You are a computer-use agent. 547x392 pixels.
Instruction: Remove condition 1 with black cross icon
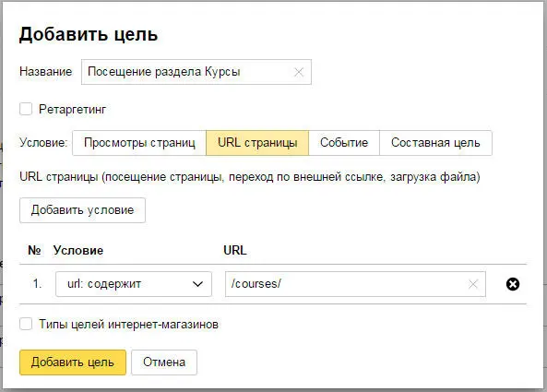coord(513,284)
